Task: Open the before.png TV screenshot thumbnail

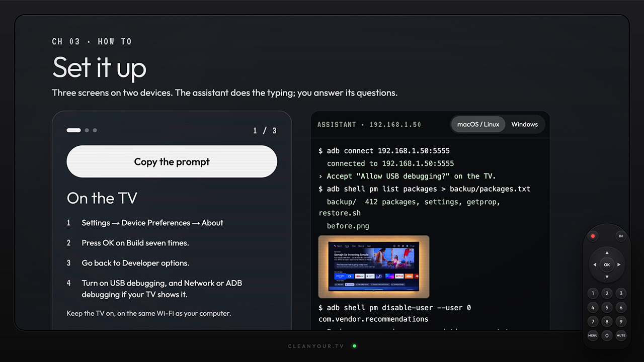Action: pyautogui.click(x=374, y=267)
